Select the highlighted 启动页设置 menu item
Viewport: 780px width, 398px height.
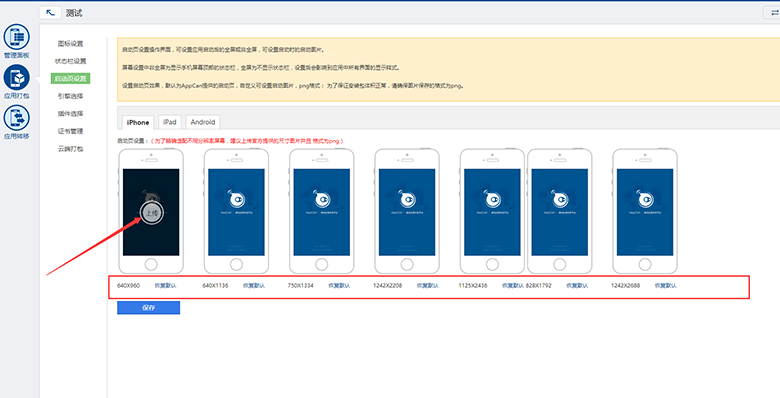pyautogui.click(x=70, y=79)
